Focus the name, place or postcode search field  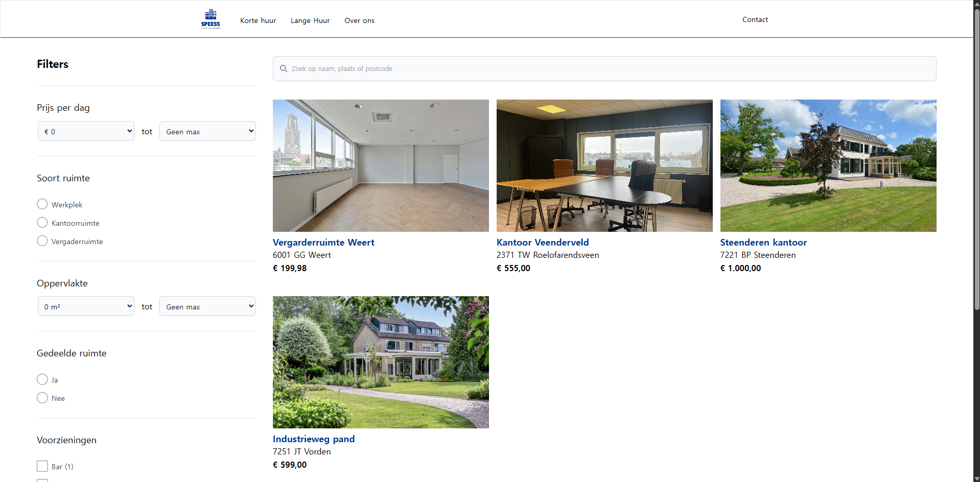click(x=608, y=68)
